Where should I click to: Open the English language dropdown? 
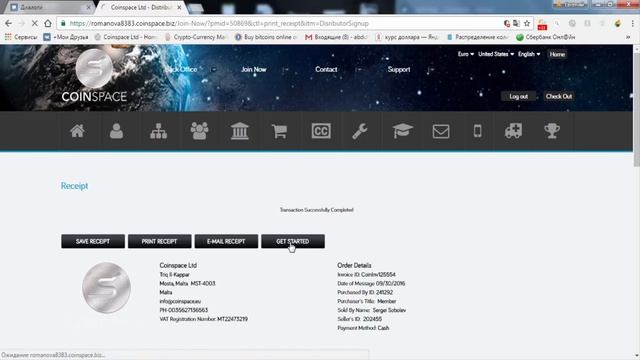(x=529, y=54)
